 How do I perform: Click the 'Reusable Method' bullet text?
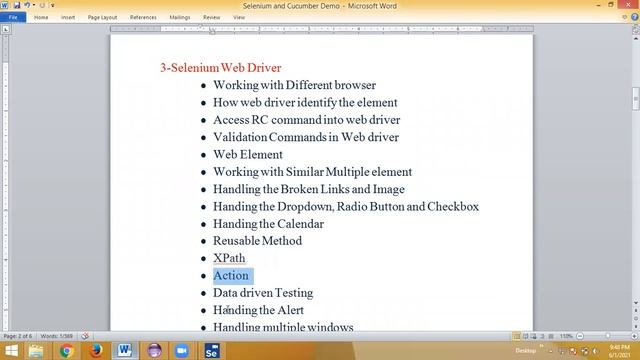(x=257, y=241)
